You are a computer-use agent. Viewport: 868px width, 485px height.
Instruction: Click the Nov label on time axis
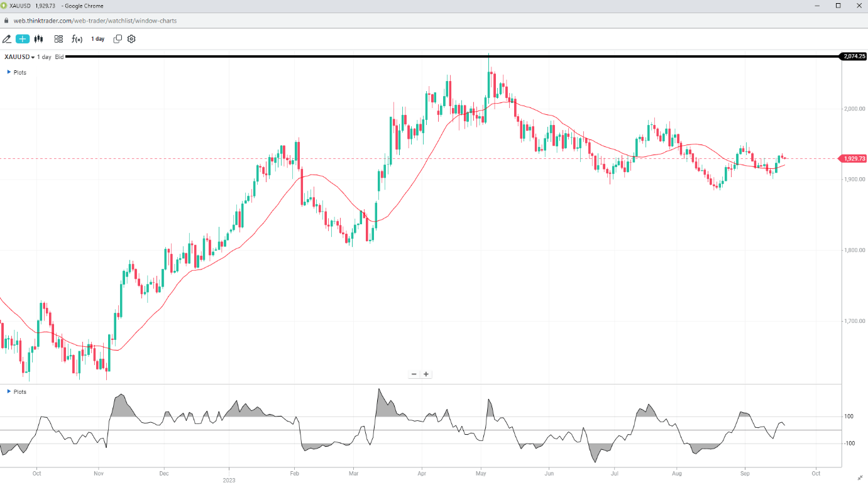tap(97, 473)
